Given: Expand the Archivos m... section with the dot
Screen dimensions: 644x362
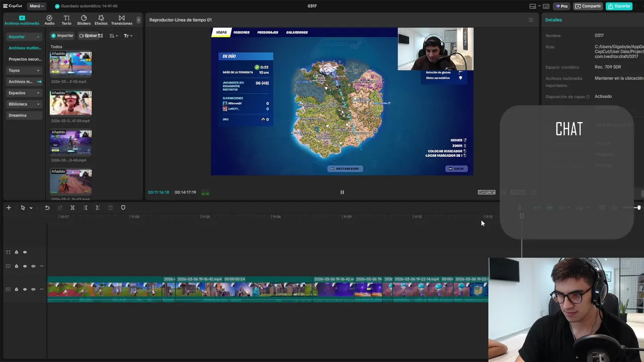Looking at the screenshot, I should pyautogui.click(x=24, y=81).
